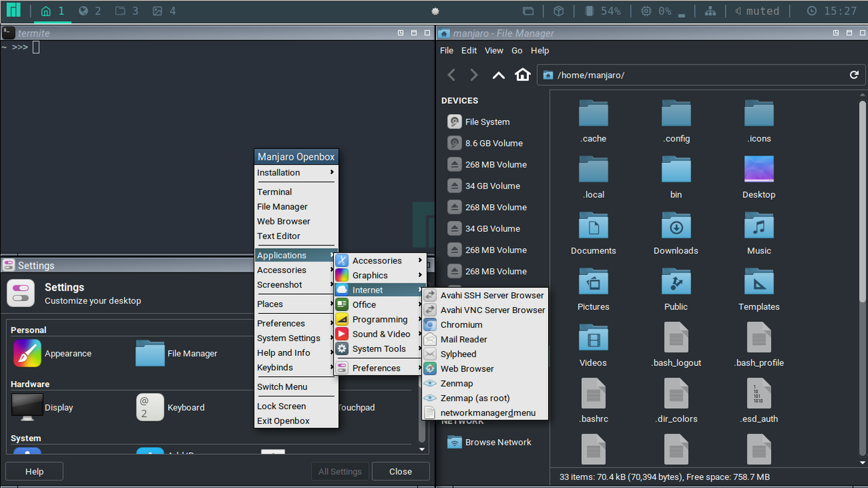Expand the Sound & Video submenu
Viewport: 868px width, 488px height.
[x=380, y=334]
